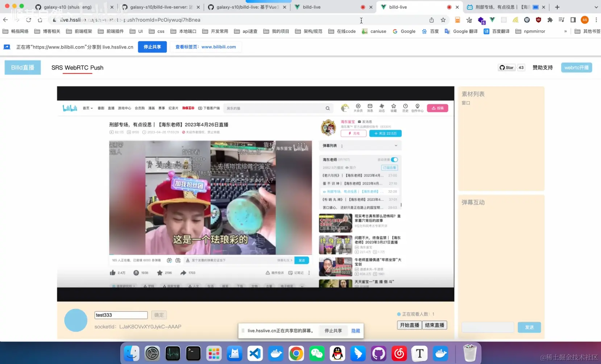Open the Google bookmark
This screenshot has height=364, width=601.
point(404,32)
